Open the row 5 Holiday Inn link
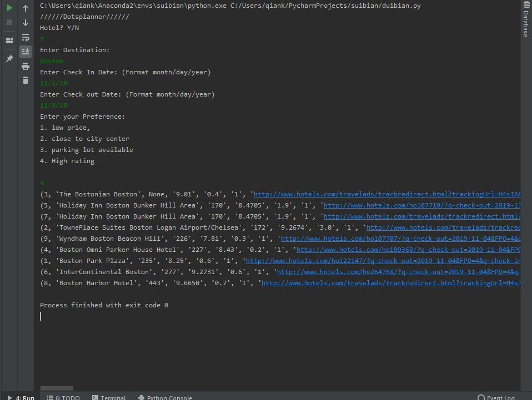Screen dimensions: 532x400 coord(421,205)
